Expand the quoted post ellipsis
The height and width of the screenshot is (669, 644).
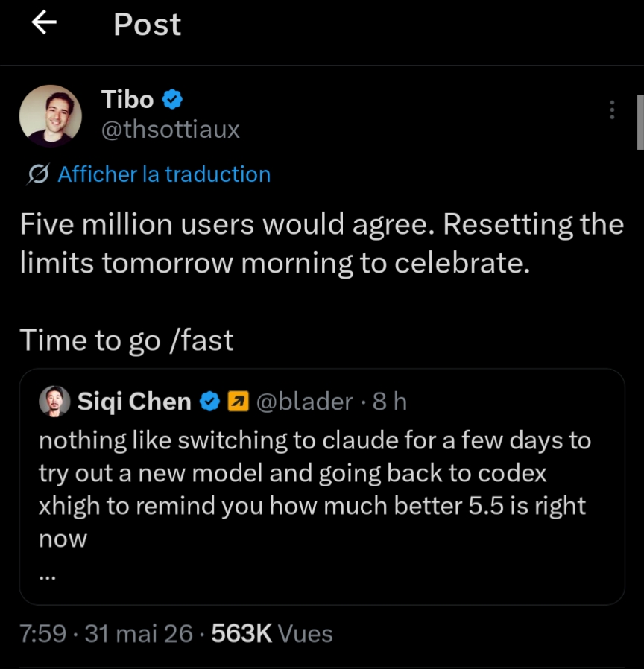(x=48, y=578)
